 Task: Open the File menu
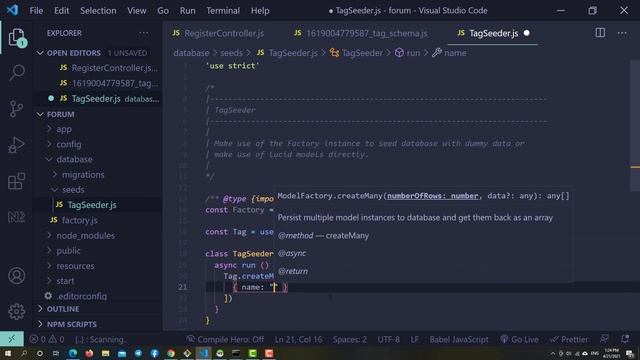click(x=36, y=11)
